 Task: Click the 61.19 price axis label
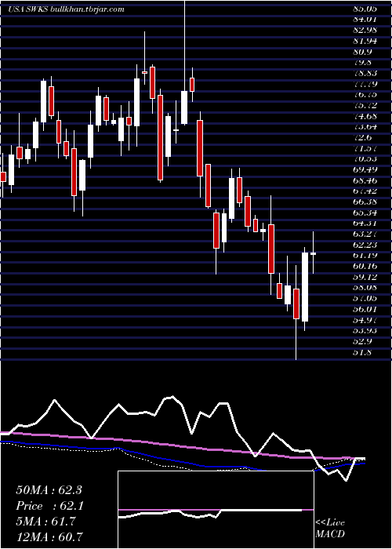pyautogui.click(x=365, y=256)
